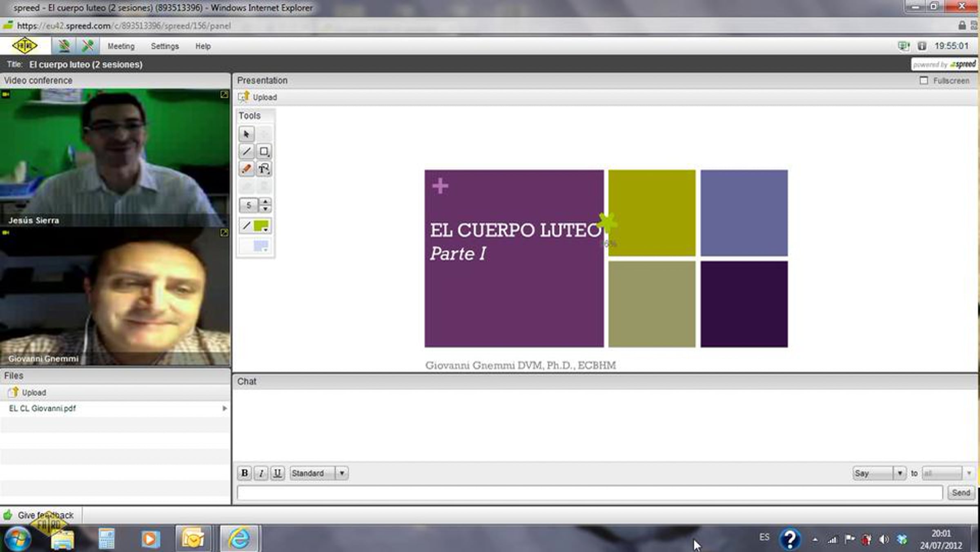Toggle bold chat formatting
The image size is (980, 552).
point(244,473)
